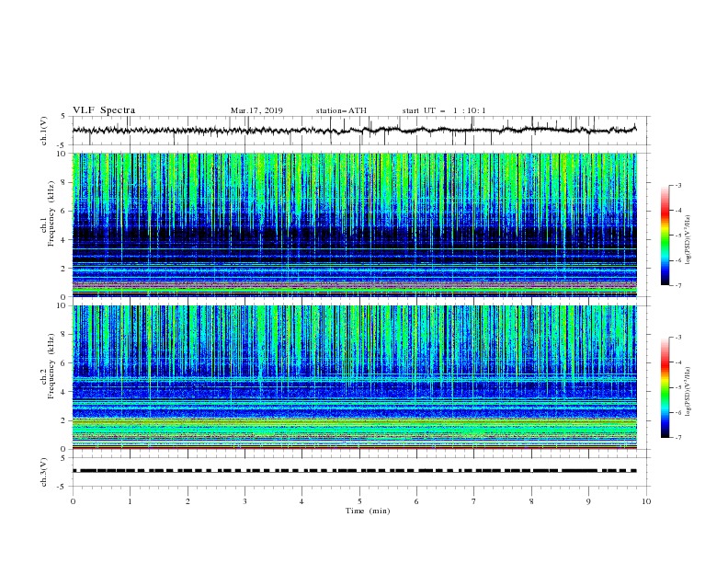Click the "6" tick on the time axis
This screenshot has width=728, height=563.
point(416,501)
